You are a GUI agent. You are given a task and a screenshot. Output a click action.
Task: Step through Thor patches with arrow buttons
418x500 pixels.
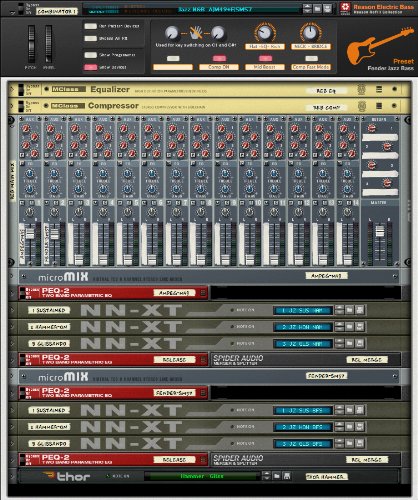266,476
